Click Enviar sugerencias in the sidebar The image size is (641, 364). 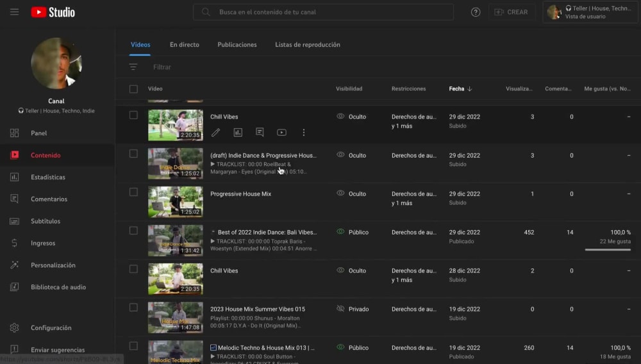tap(57, 350)
